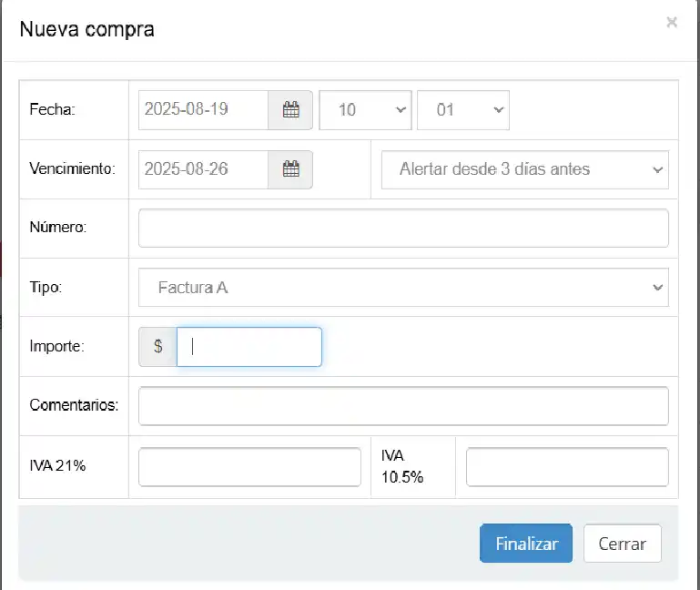Open the Tipo dropdown showing Factura A
The image size is (700, 590).
[403, 288]
